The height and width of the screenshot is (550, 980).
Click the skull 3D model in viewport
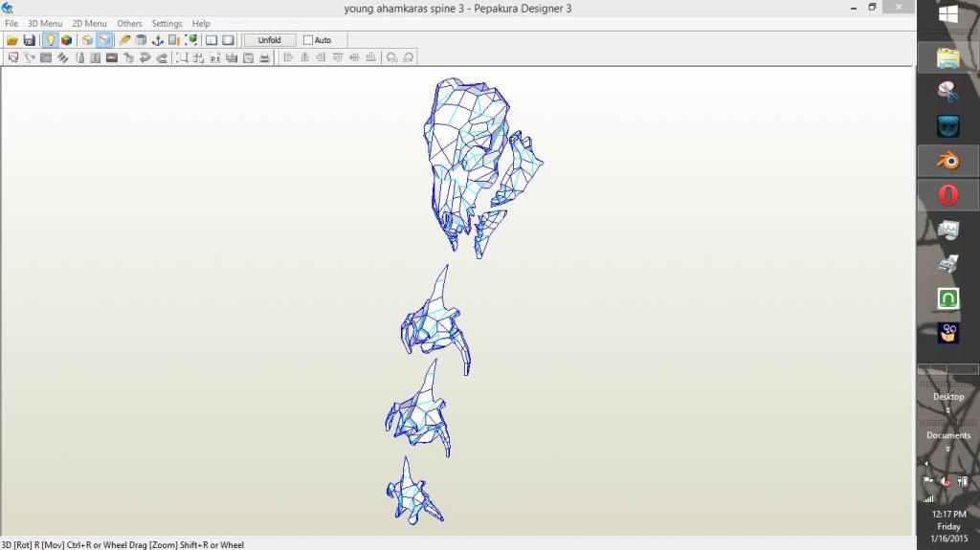(x=466, y=163)
